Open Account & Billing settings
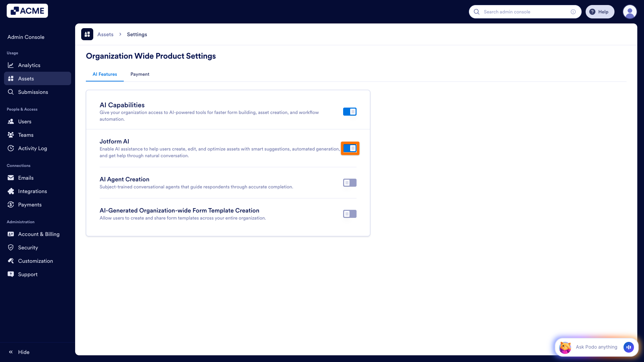The image size is (644, 362). point(39,234)
